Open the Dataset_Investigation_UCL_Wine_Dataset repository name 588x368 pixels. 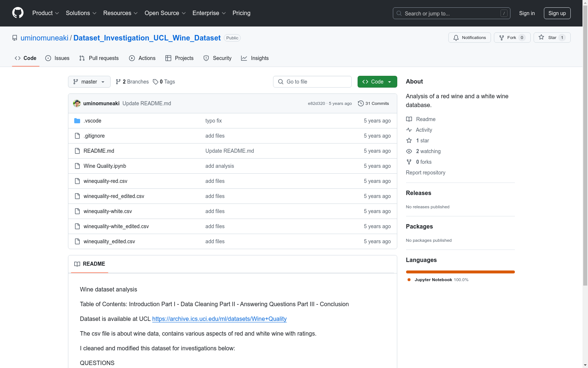(x=147, y=38)
